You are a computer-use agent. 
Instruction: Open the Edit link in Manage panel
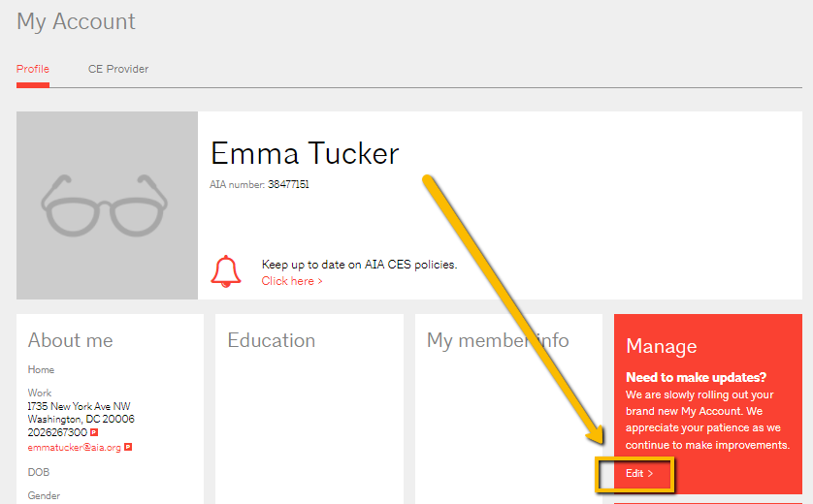point(639,473)
